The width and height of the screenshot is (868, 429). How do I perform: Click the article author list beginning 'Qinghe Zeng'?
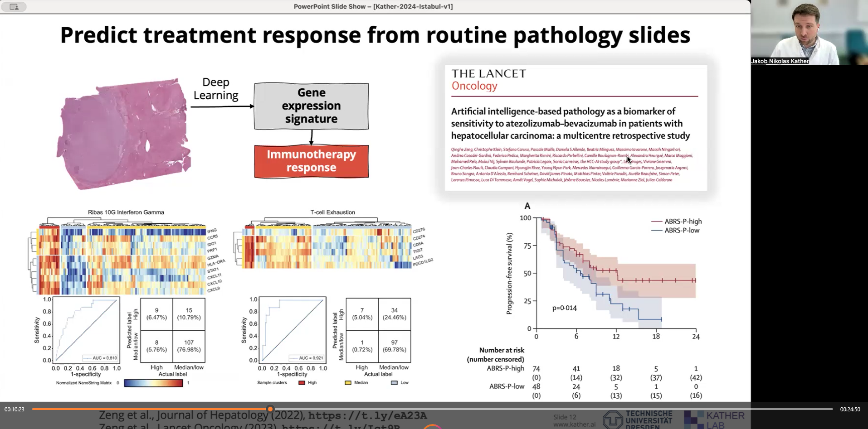click(x=572, y=164)
